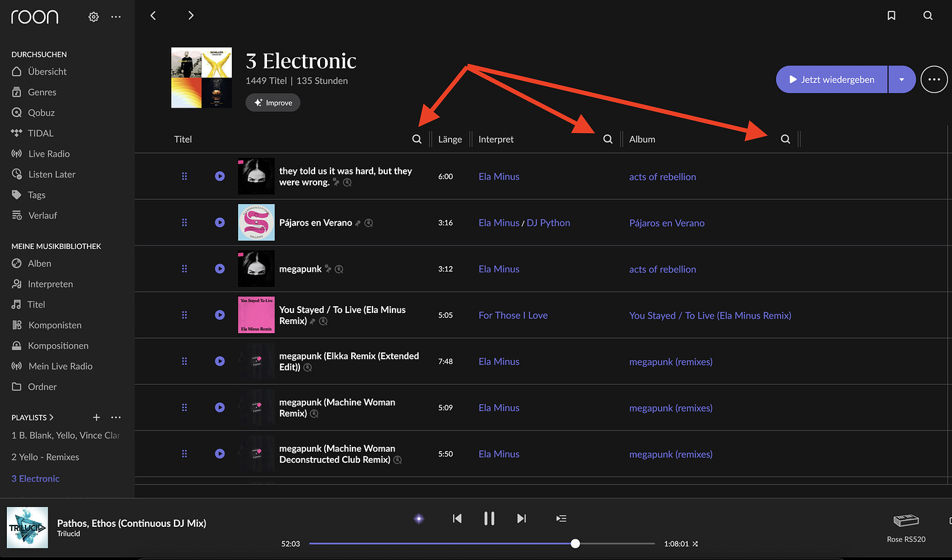Open the playlist more options circle button
The height and width of the screenshot is (560, 952).
(934, 79)
